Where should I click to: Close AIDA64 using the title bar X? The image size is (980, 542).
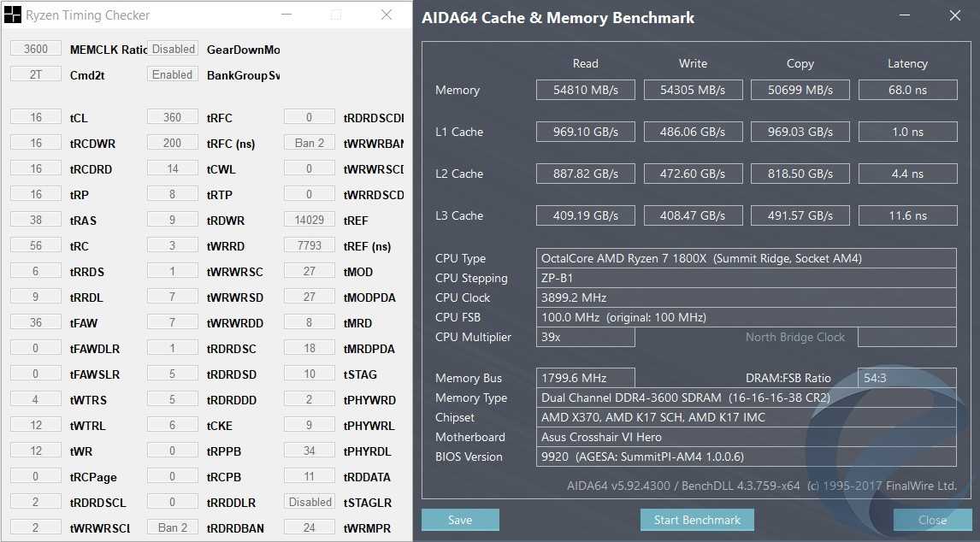tap(954, 15)
